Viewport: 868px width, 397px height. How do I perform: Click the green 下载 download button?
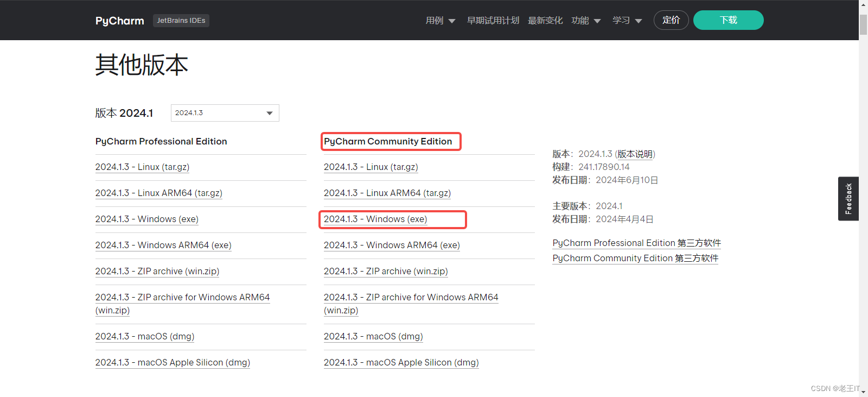pyautogui.click(x=729, y=20)
